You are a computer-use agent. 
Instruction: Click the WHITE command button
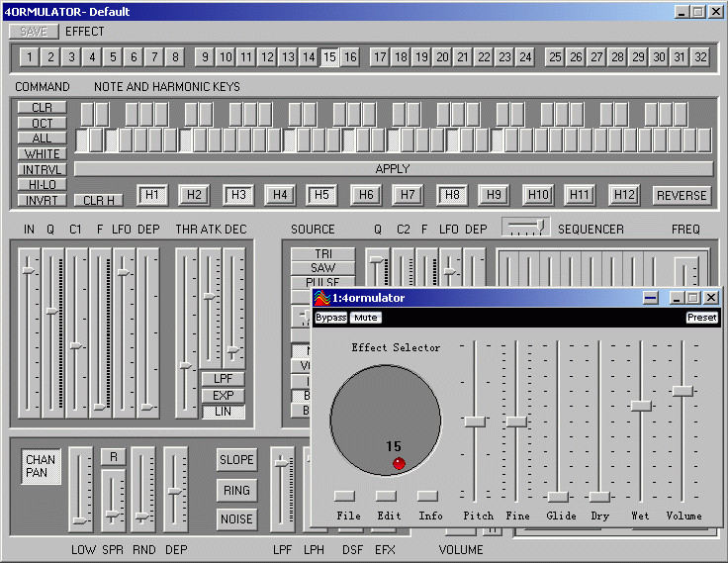[43, 153]
